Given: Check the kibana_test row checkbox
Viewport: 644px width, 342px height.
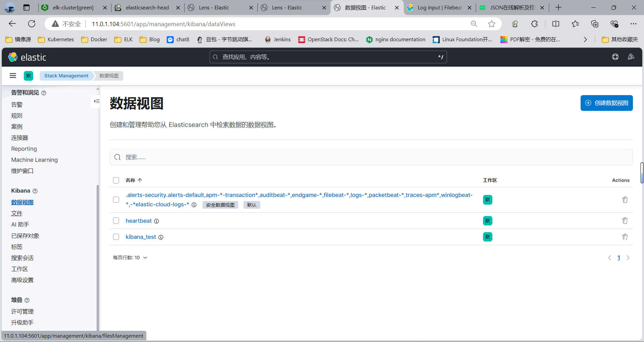Looking at the screenshot, I should [x=116, y=237].
